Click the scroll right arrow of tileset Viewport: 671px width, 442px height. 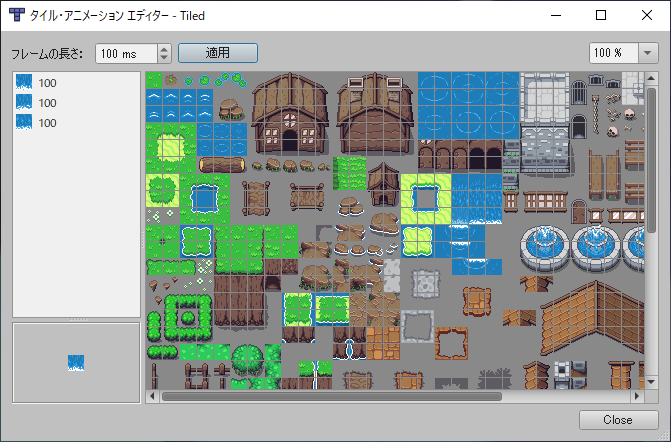(637, 396)
